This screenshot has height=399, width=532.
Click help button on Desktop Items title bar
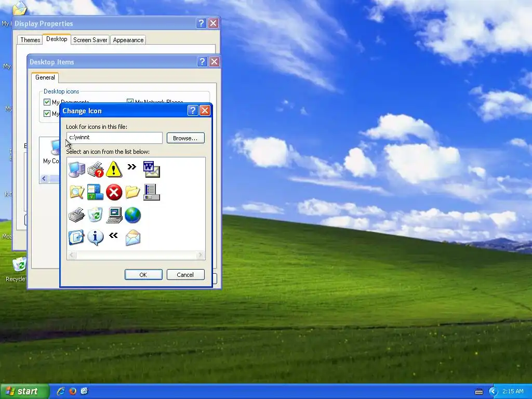[202, 61]
